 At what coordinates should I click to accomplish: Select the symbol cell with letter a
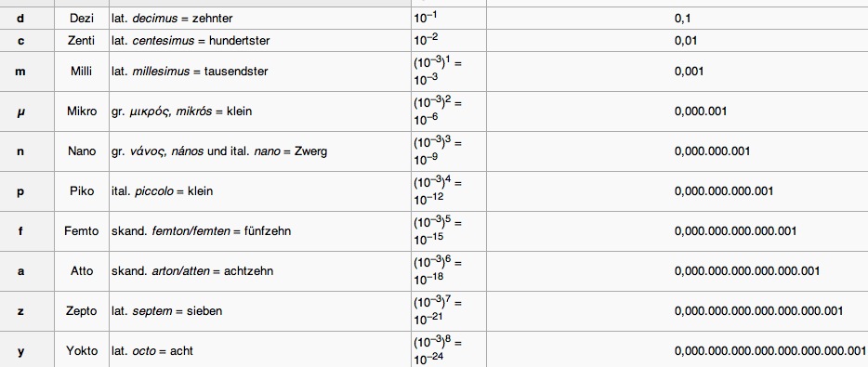pos(20,270)
